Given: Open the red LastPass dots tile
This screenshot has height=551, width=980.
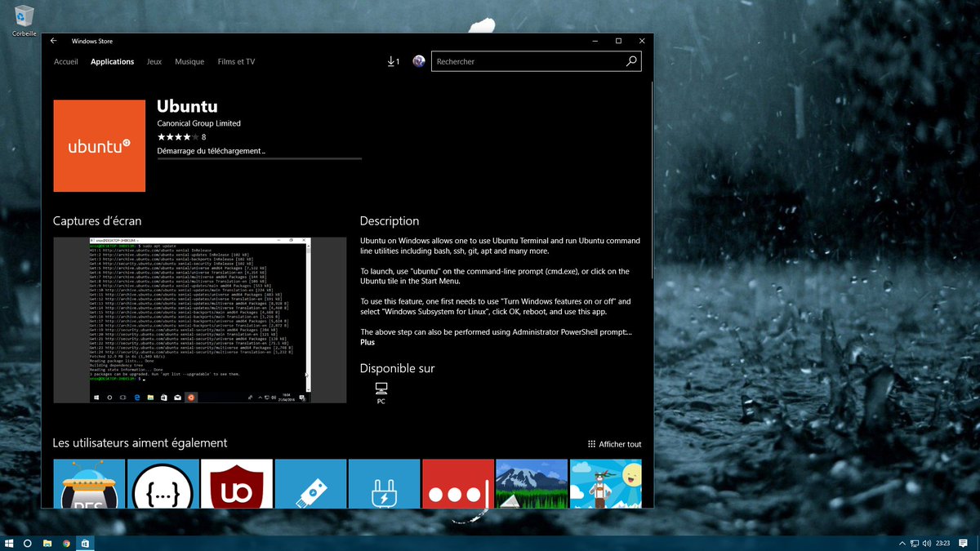Looking at the screenshot, I should coord(458,483).
